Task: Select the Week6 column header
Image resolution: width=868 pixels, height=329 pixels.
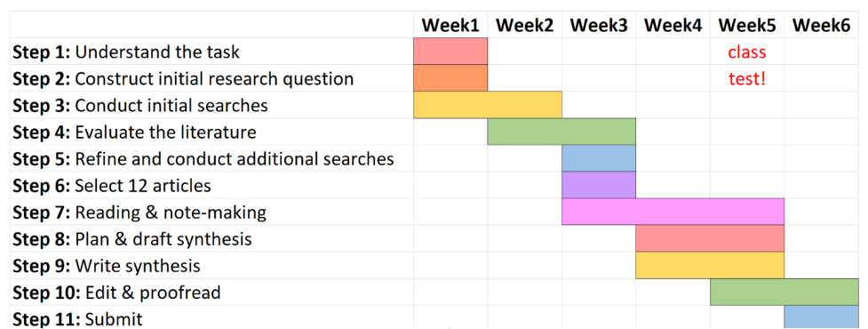Action: tap(821, 26)
